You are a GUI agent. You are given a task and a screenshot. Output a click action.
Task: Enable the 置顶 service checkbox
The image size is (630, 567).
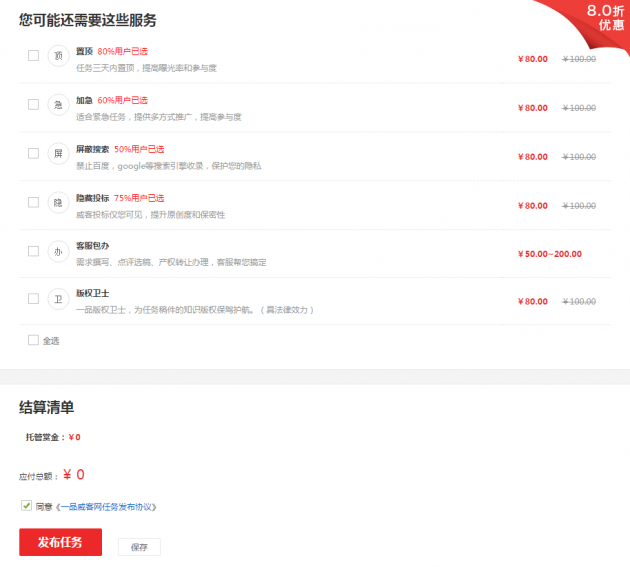(x=33, y=56)
